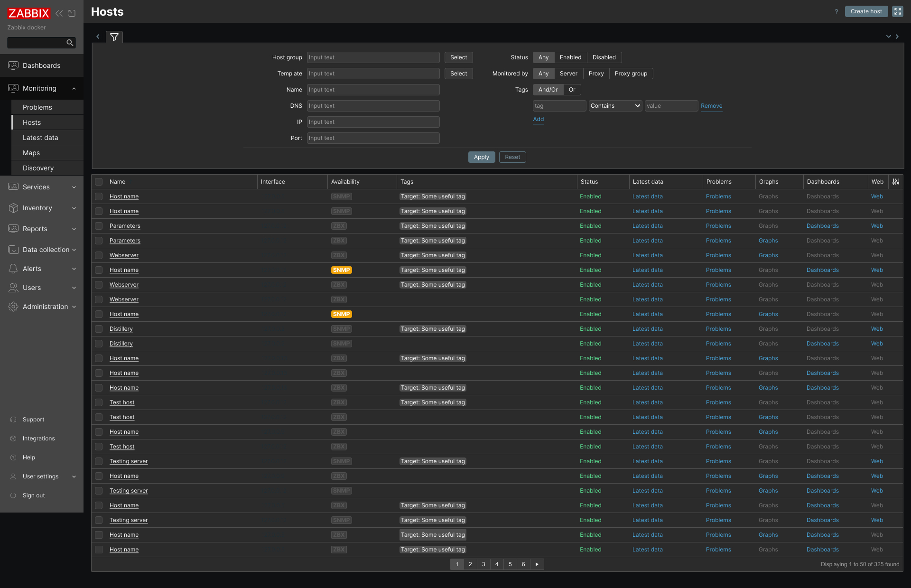Viewport: 911px width, 588px height.
Task: Tick checkbox for first Distillery host
Action: click(99, 329)
